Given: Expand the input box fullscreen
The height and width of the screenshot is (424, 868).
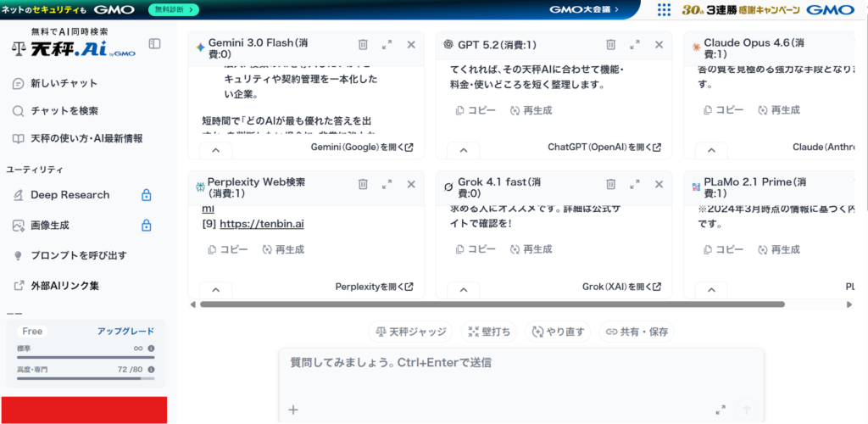Looking at the screenshot, I should [721, 410].
